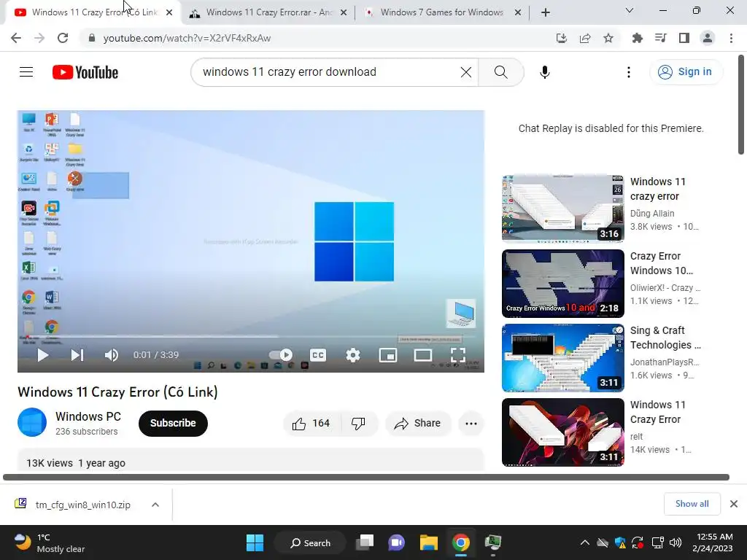This screenshot has width=747, height=560.
Task: Open a new browser tab
Action: pyautogui.click(x=546, y=13)
